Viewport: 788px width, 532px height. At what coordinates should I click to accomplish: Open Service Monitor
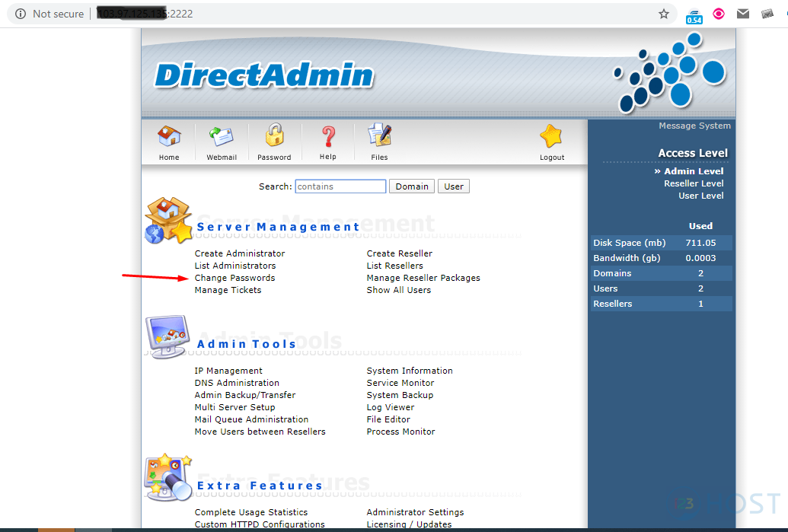point(400,383)
